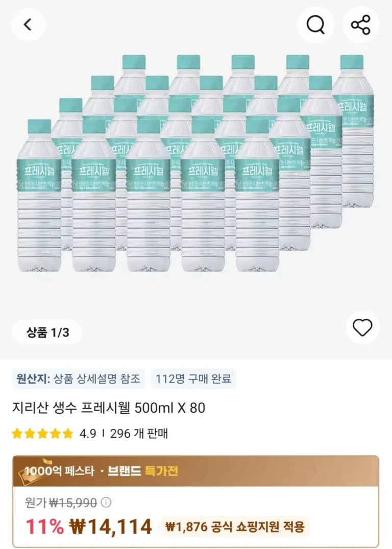Add product to wishlist with heart icon
The width and height of the screenshot is (392, 549).
(x=362, y=327)
